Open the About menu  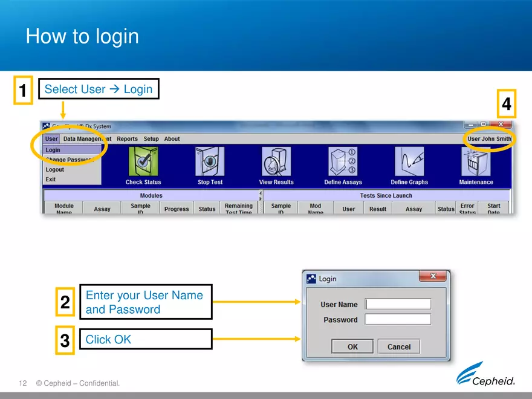pyautogui.click(x=172, y=138)
